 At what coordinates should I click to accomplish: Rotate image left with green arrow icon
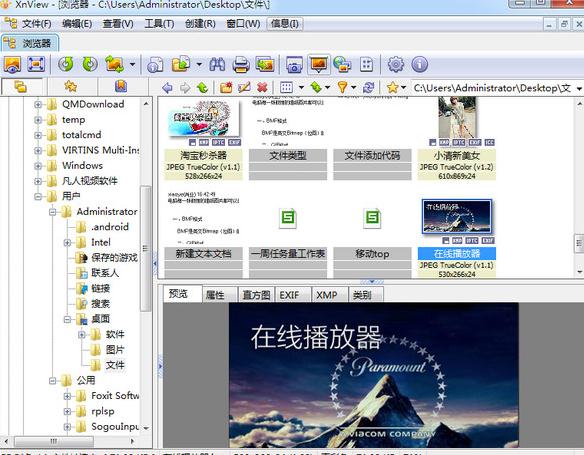pyautogui.click(x=66, y=64)
